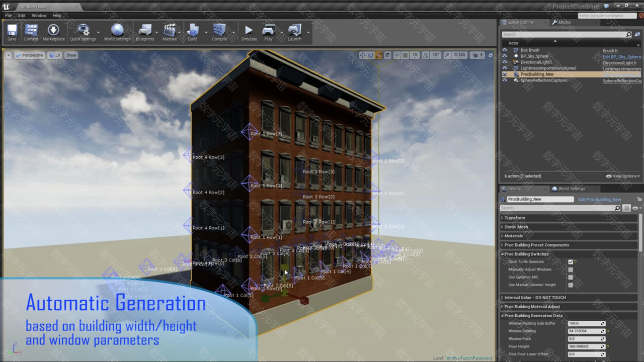Click the Blueprints toolbar icon
The width and height of the screenshot is (644, 362).
(145, 32)
